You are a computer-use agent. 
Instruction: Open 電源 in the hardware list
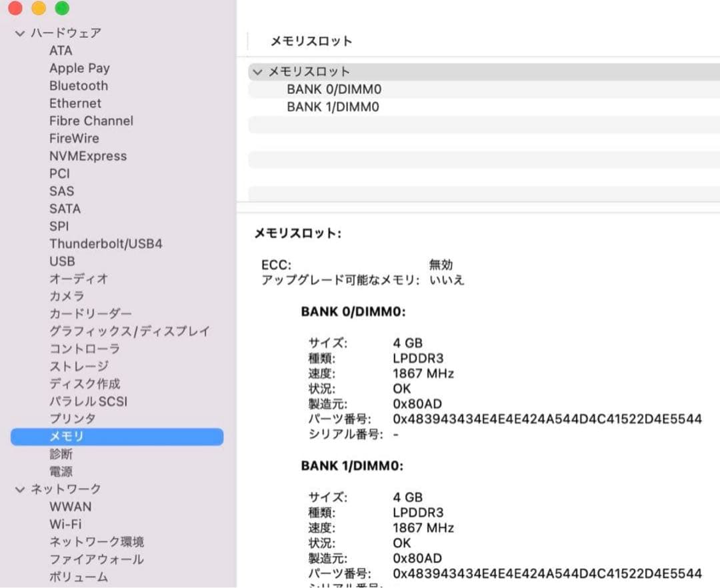point(61,471)
